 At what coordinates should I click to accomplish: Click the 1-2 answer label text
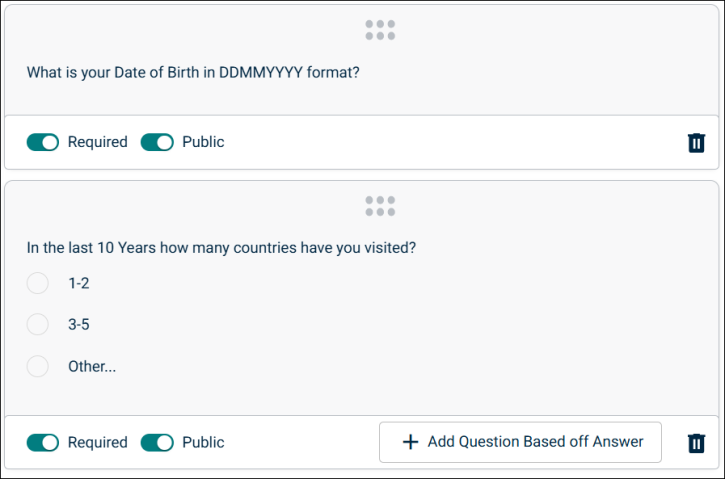(79, 283)
